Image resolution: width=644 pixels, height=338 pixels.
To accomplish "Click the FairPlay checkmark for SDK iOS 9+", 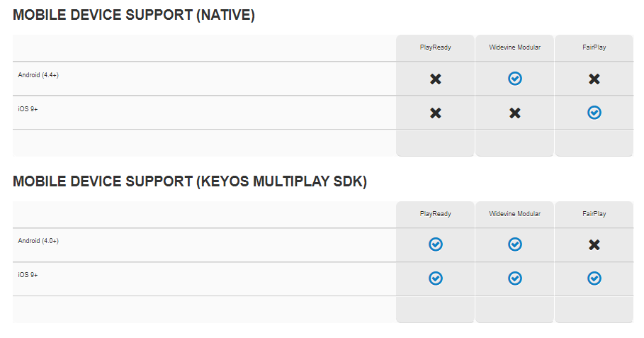I will (594, 278).
